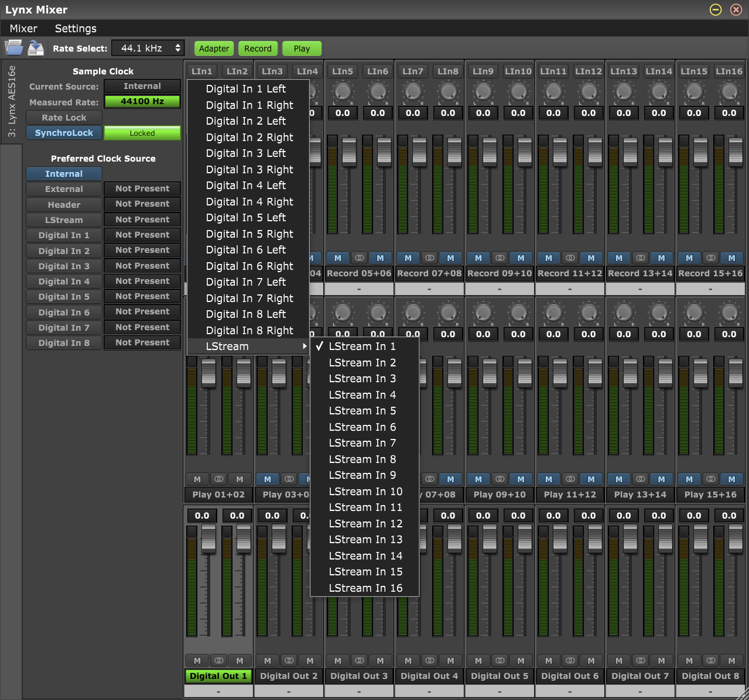Image resolution: width=749 pixels, height=700 pixels.
Task: Toggle the SynchroLock button
Action: [64, 133]
